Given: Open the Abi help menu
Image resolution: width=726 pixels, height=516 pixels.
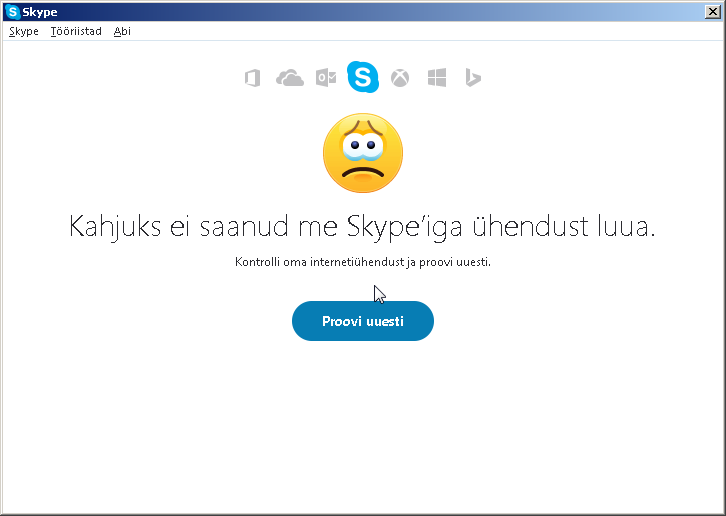Looking at the screenshot, I should point(122,31).
